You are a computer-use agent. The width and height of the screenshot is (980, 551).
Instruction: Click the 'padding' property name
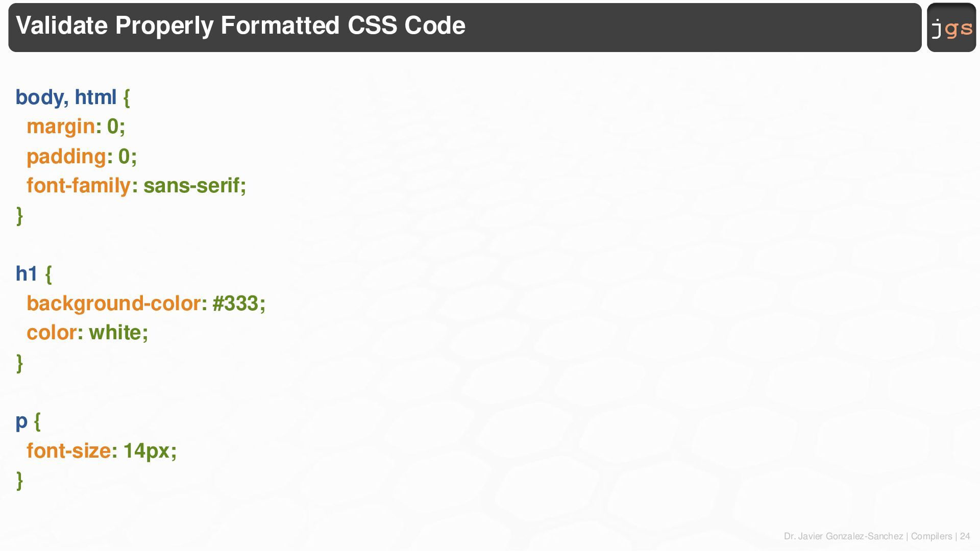(66, 156)
